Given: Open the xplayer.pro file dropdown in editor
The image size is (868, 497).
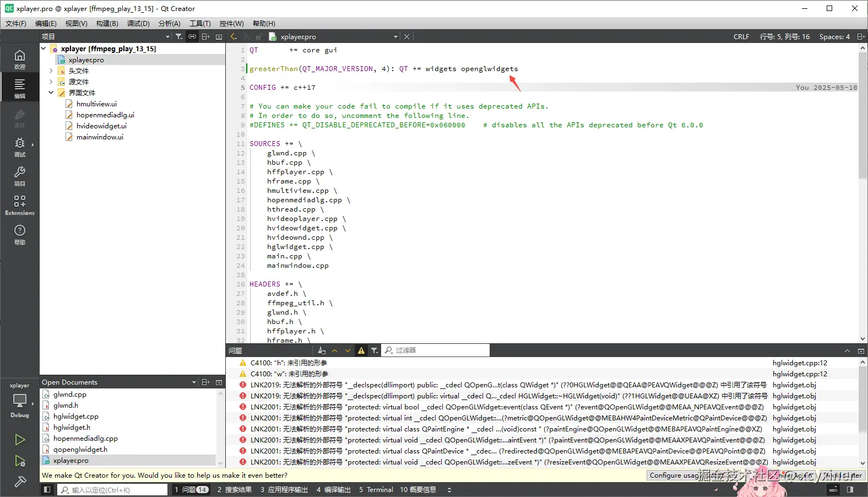Looking at the screenshot, I should point(395,37).
